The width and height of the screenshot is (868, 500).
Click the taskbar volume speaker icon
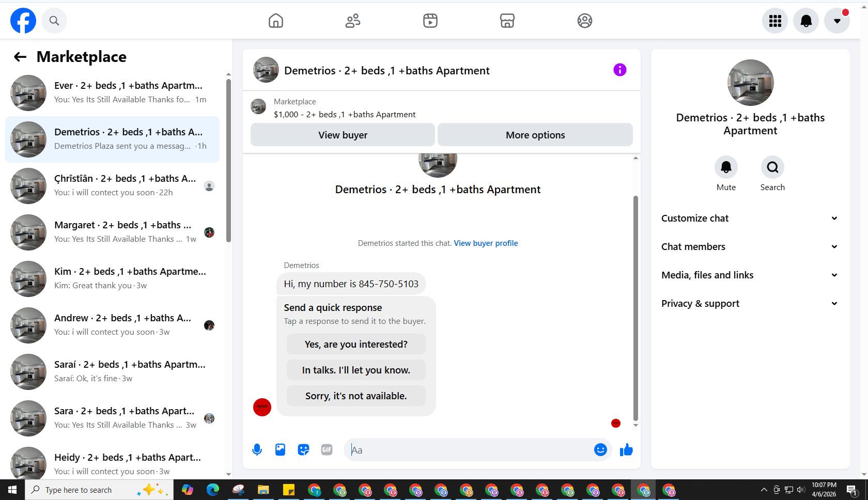801,490
